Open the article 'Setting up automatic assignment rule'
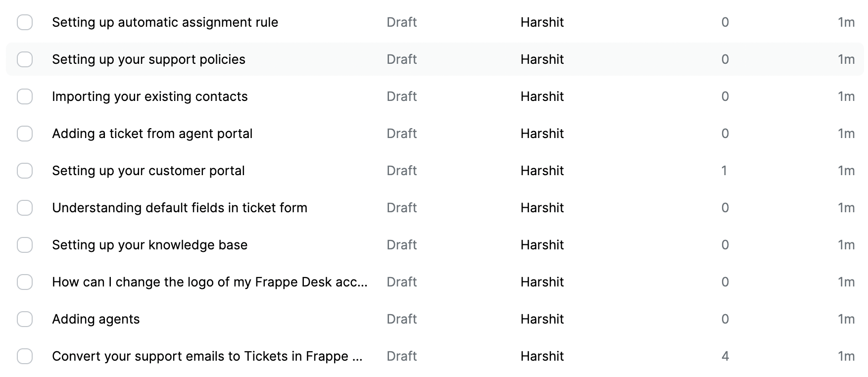The width and height of the screenshot is (868, 377). (166, 22)
